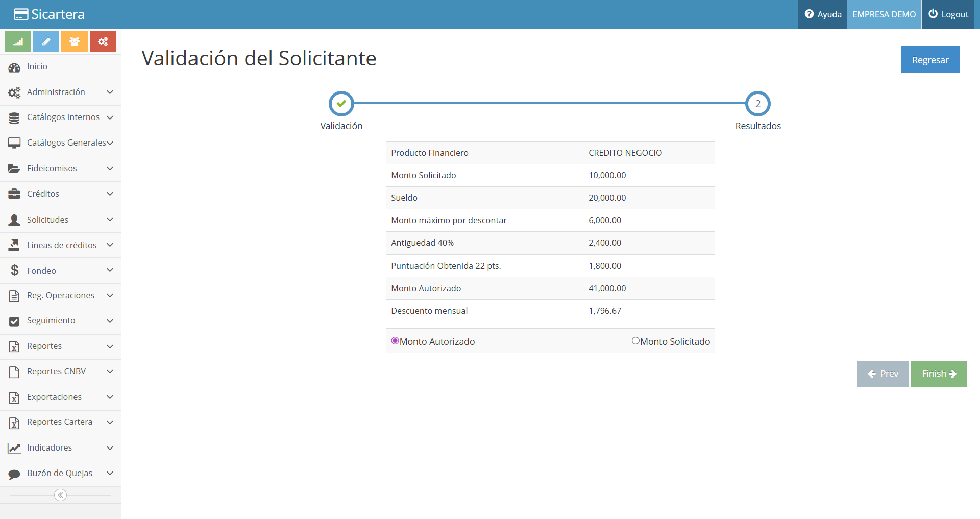The image size is (980, 519).
Task: Select the Monto Solicitado radio option
Action: point(635,341)
